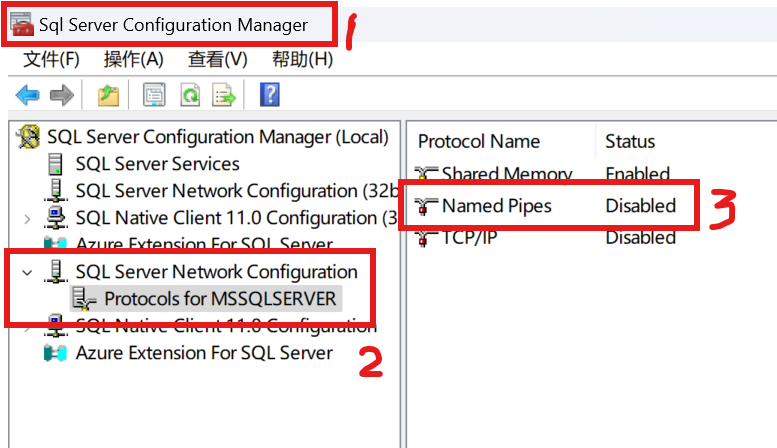Click the Forward arrow toolbar icon

click(62, 95)
